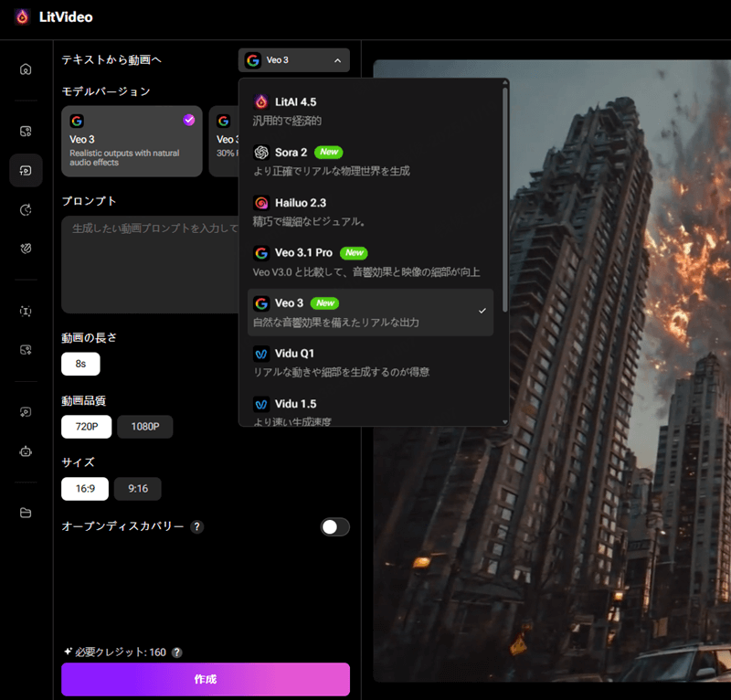This screenshot has height=700, width=731.
Task: Collapse the Veo 3 model dropdown
Action: [293, 60]
